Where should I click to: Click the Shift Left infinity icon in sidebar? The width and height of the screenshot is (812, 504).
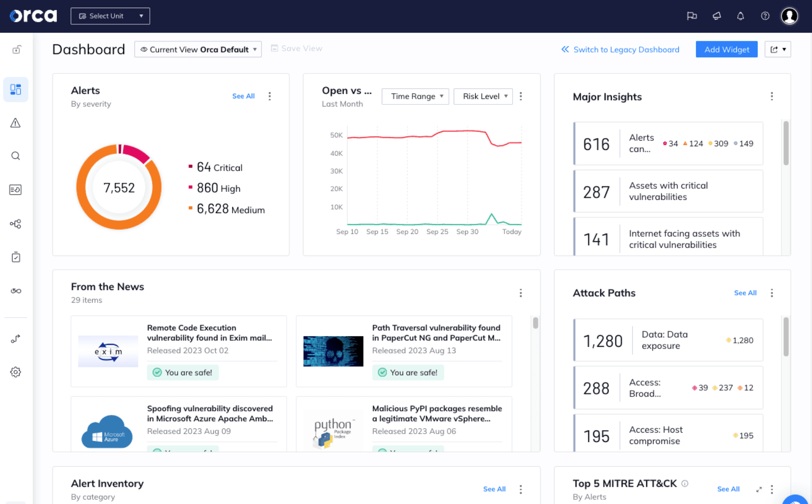(15, 290)
